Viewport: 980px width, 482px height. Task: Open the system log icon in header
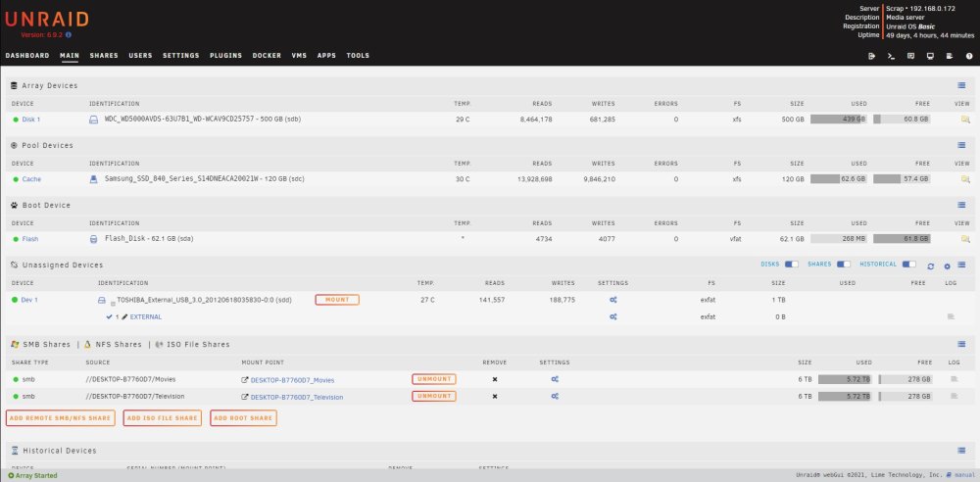[950, 56]
